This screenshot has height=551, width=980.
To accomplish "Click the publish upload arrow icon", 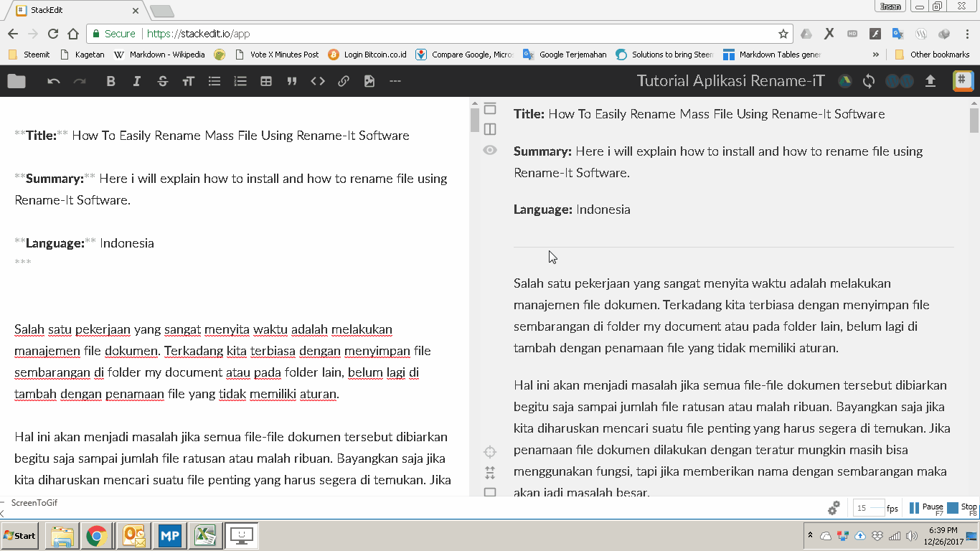I will pos(930,81).
